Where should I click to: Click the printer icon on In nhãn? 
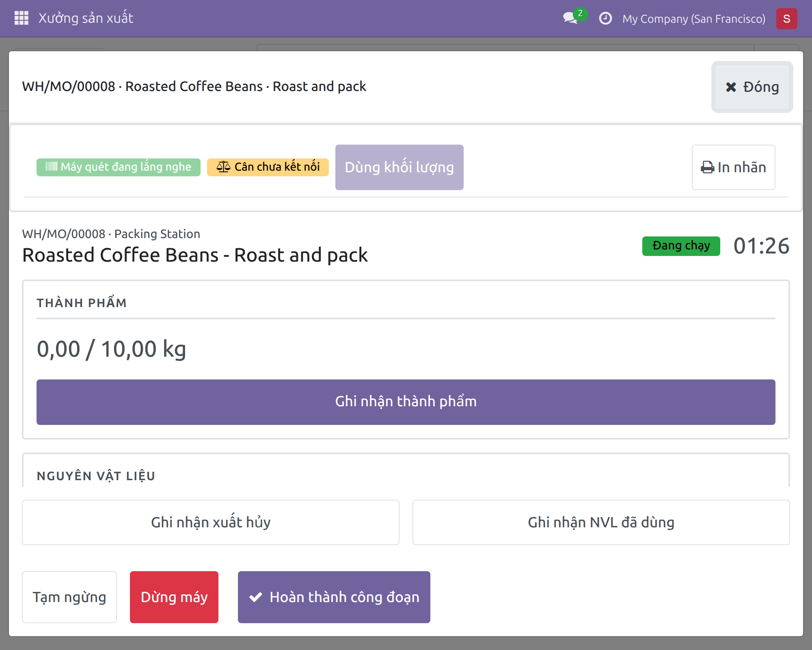[707, 167]
